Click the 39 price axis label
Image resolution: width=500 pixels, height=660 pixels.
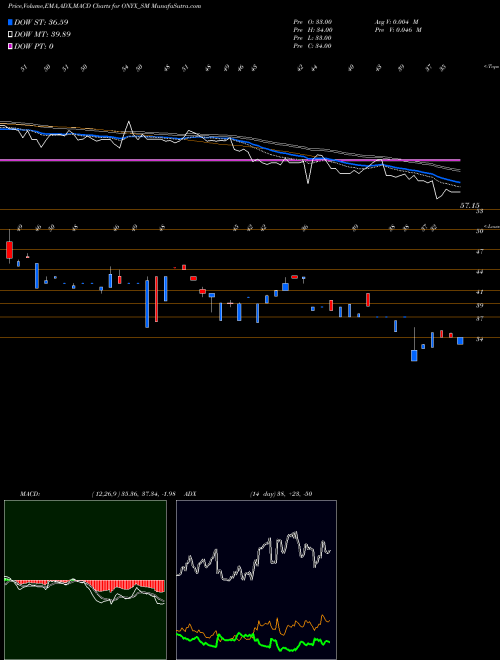point(479,306)
